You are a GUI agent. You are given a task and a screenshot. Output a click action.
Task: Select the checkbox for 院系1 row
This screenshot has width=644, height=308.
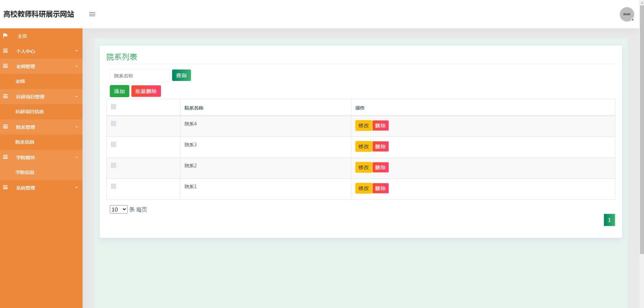[114, 186]
